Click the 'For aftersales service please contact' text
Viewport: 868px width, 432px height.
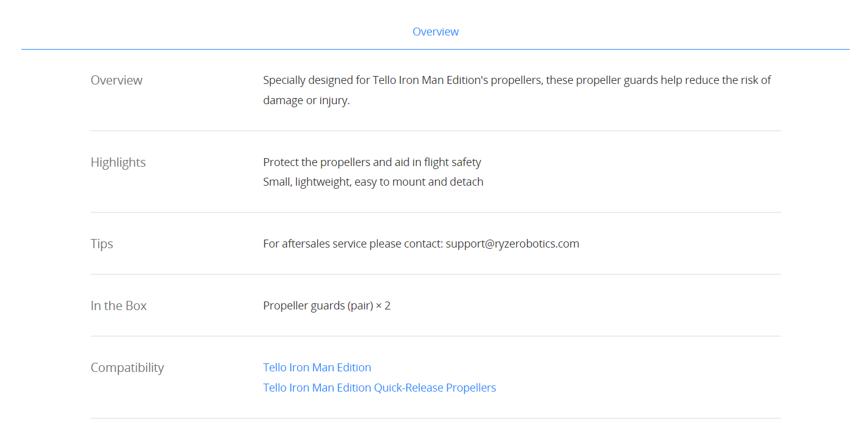point(353,244)
